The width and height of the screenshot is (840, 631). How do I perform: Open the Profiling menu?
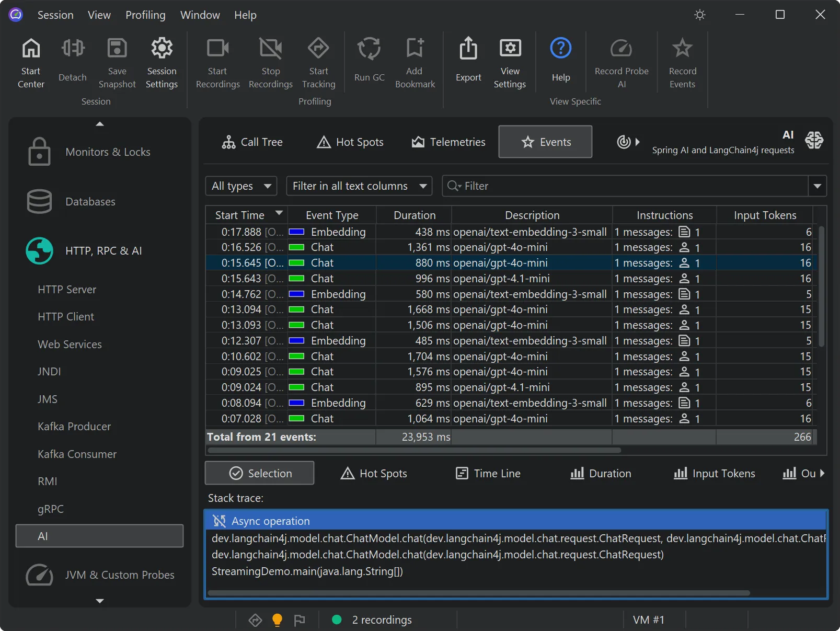pos(145,15)
